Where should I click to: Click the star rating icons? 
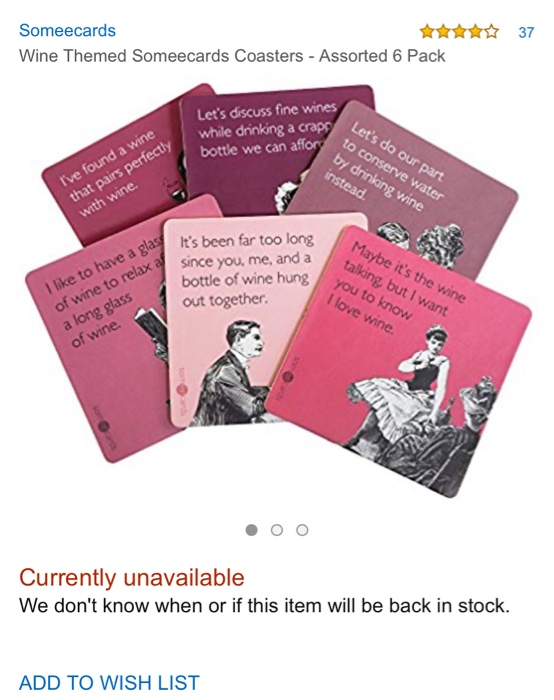459,32
